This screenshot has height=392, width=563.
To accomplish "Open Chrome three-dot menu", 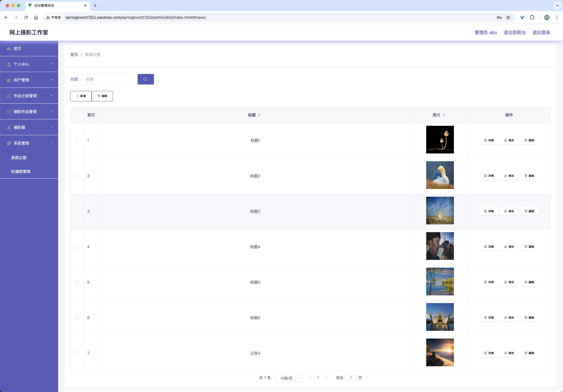I will click(x=557, y=17).
